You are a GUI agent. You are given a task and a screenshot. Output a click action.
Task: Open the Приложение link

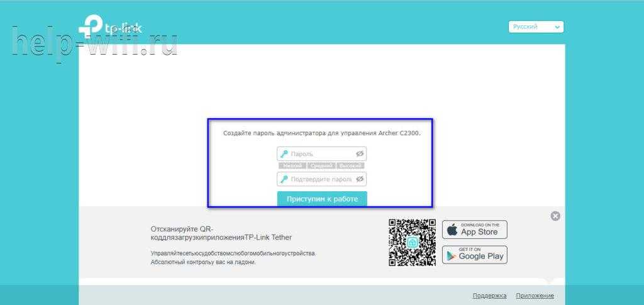click(535, 296)
